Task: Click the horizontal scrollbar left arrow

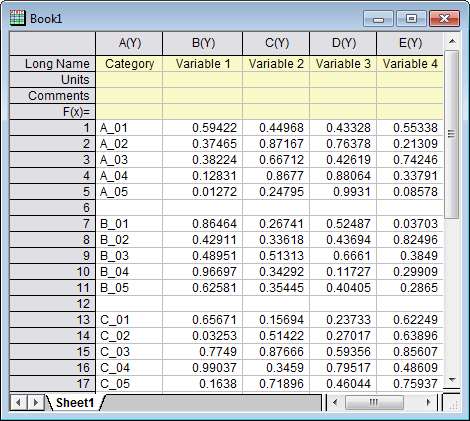Action: click(x=335, y=402)
